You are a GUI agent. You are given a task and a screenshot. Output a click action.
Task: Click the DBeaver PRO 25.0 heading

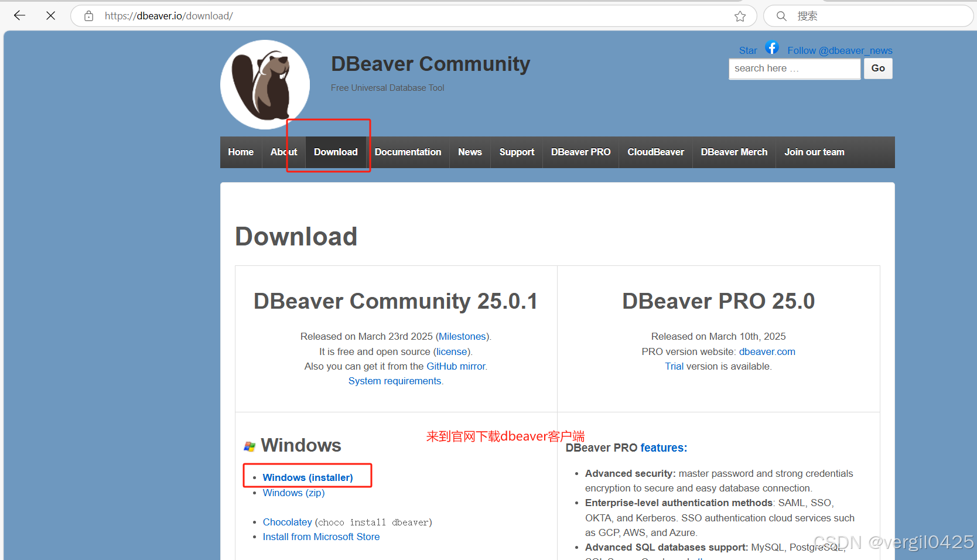coord(719,302)
